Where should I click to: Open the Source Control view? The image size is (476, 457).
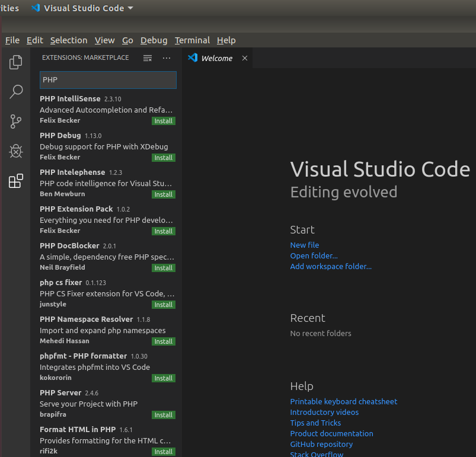coord(15,122)
